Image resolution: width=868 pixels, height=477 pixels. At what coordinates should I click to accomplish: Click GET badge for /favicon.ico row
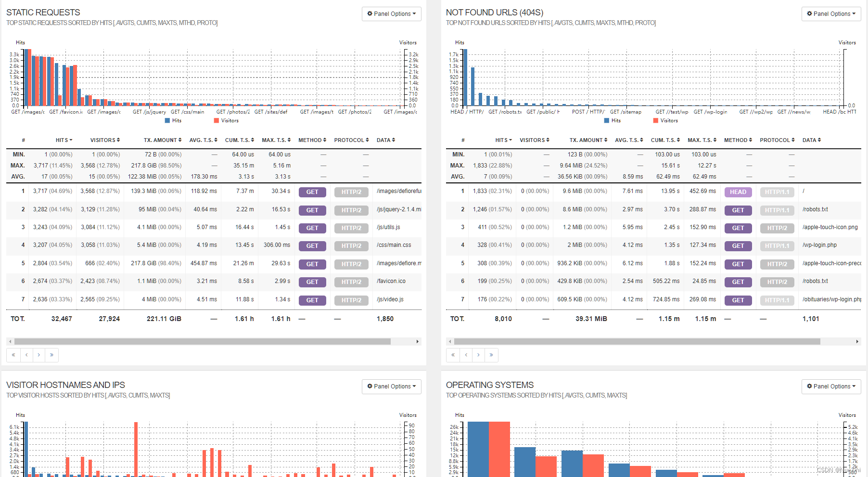pyautogui.click(x=312, y=282)
